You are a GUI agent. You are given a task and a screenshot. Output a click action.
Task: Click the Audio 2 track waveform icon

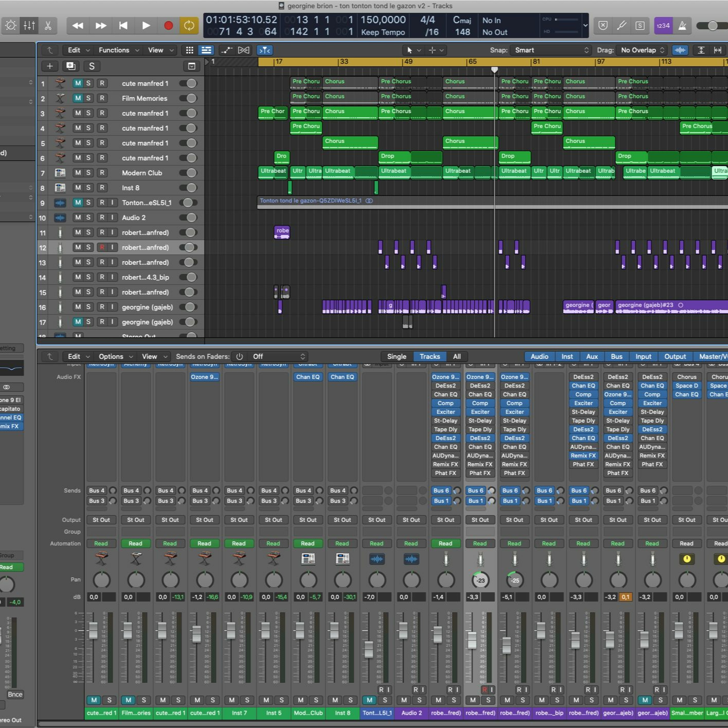pos(60,218)
